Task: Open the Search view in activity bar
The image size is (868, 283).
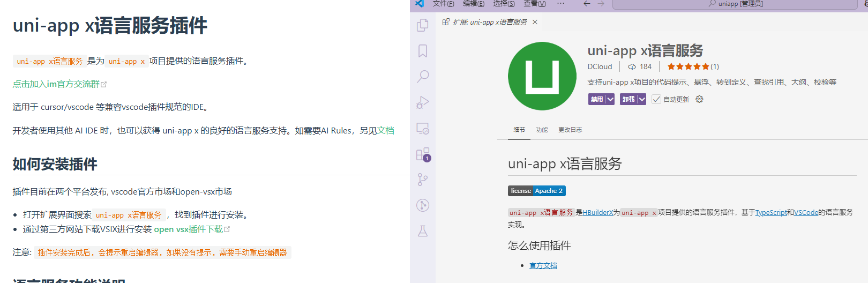Action: click(x=423, y=76)
